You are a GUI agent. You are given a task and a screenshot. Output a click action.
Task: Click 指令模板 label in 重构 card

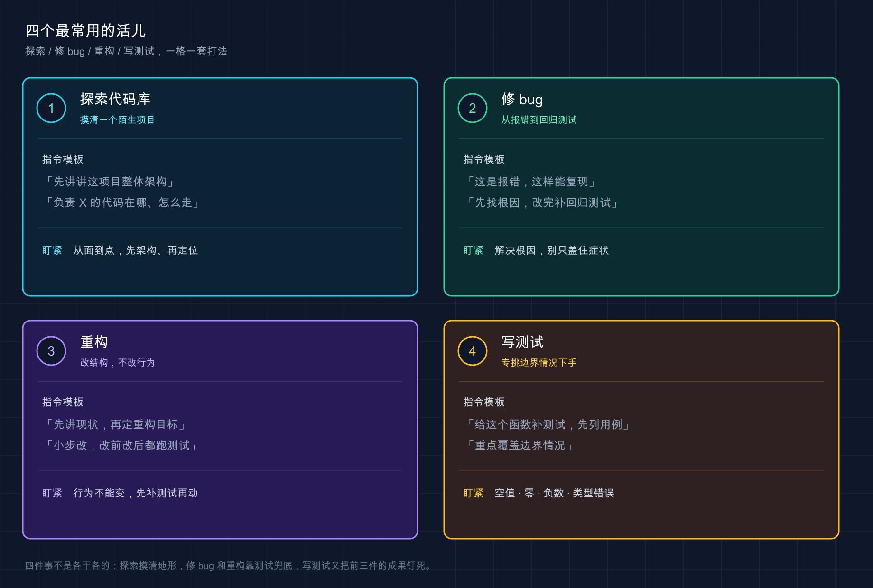point(63,402)
